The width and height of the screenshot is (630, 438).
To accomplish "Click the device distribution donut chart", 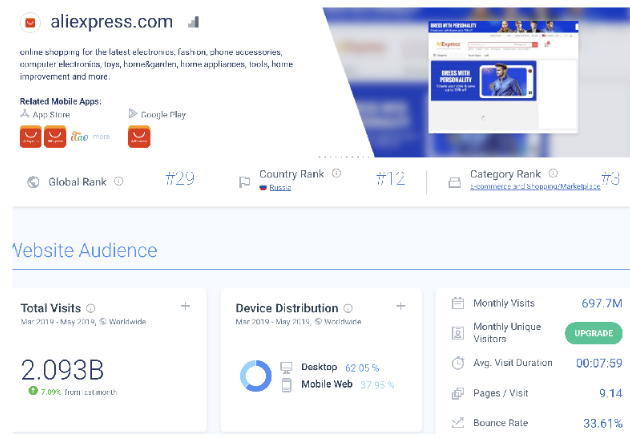I will 256,376.
